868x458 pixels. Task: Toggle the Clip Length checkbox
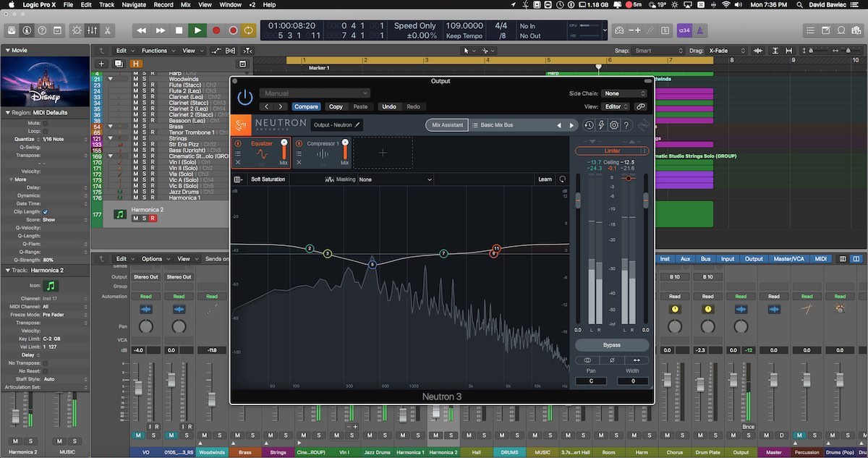(x=46, y=212)
